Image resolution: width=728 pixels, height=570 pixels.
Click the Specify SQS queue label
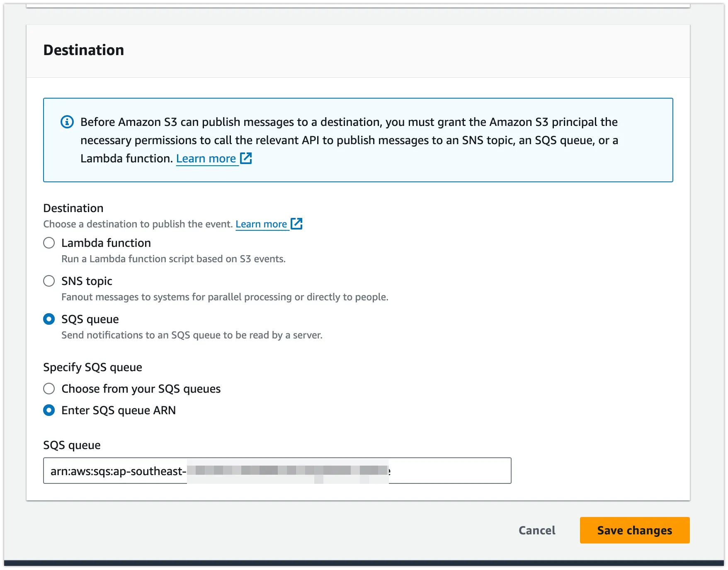point(92,367)
